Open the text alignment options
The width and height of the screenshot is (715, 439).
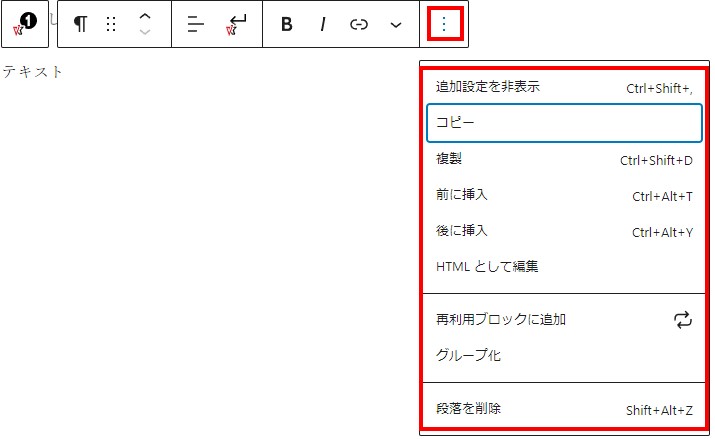[x=196, y=25]
